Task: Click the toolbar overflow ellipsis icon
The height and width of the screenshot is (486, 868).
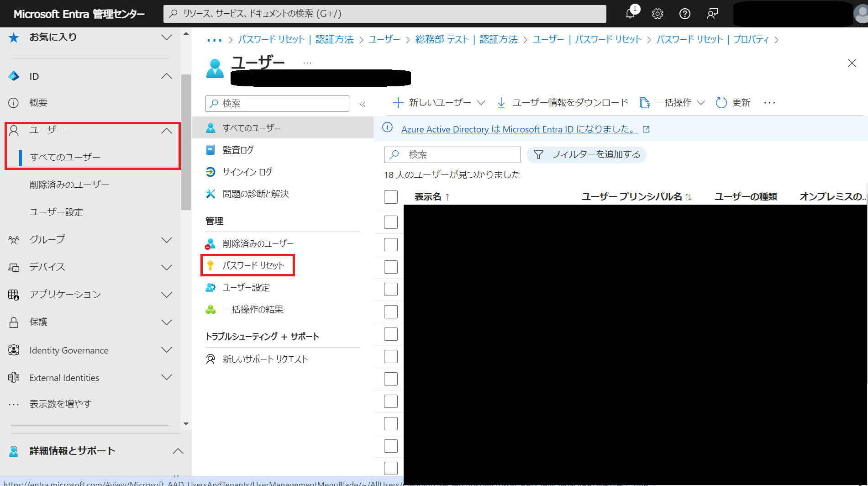Action: (x=769, y=103)
